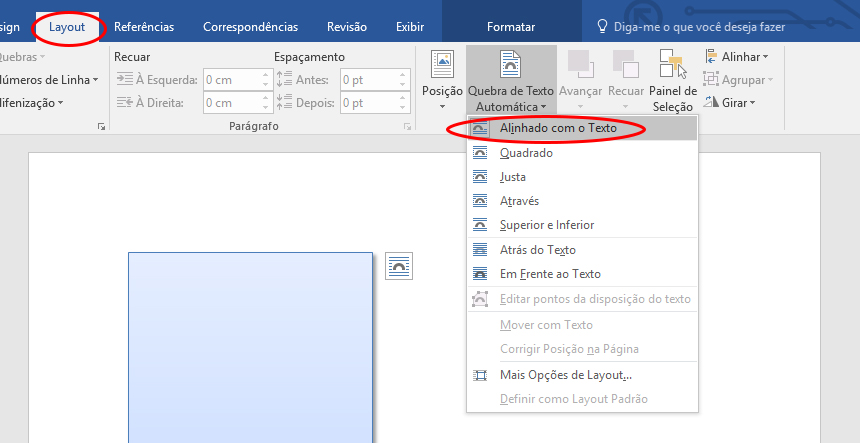Image resolution: width=860 pixels, height=443 pixels.
Task: Increase Antes spacing with up arrow
Action: tap(403, 75)
